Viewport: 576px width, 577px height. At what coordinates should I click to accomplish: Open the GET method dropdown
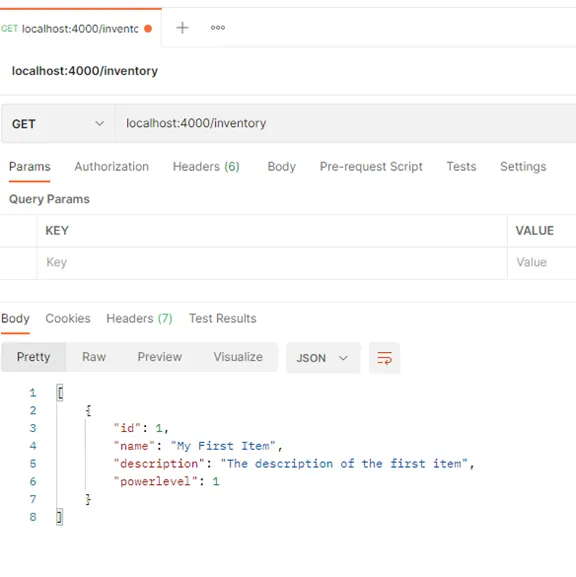(58, 124)
